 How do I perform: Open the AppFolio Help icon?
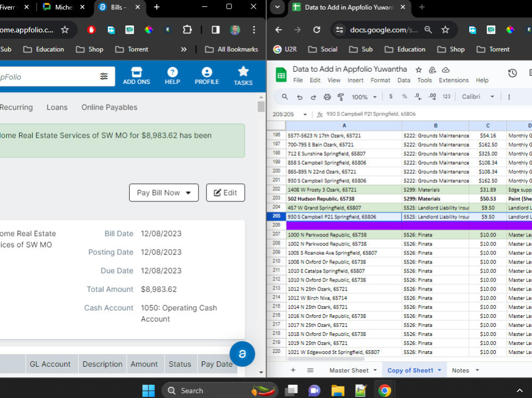pyautogui.click(x=172, y=76)
